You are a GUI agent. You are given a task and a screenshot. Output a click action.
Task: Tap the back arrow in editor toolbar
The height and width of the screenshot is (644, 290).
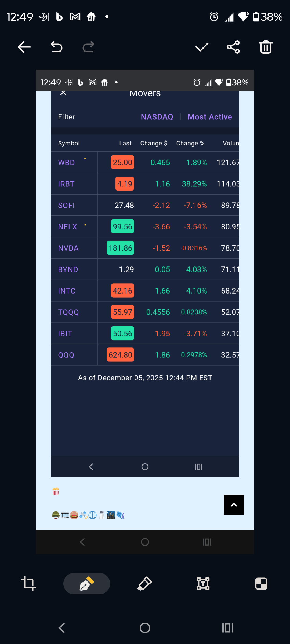[24, 47]
